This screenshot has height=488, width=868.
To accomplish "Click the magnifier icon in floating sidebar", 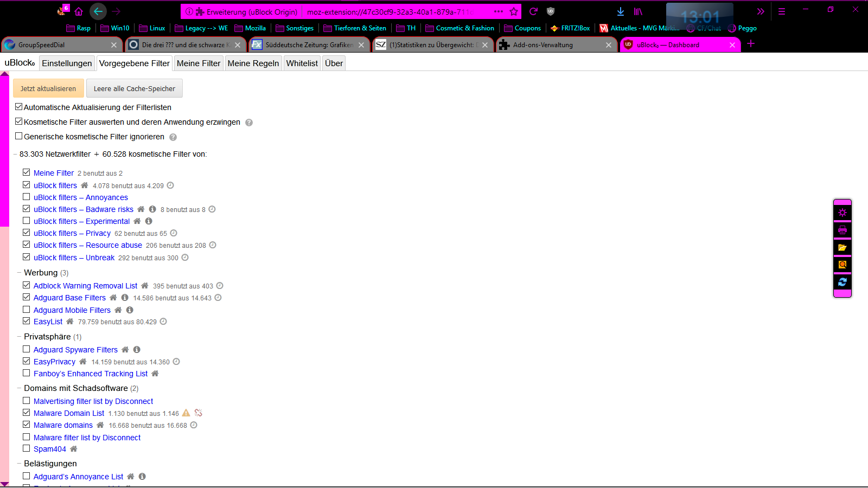I will point(843,265).
